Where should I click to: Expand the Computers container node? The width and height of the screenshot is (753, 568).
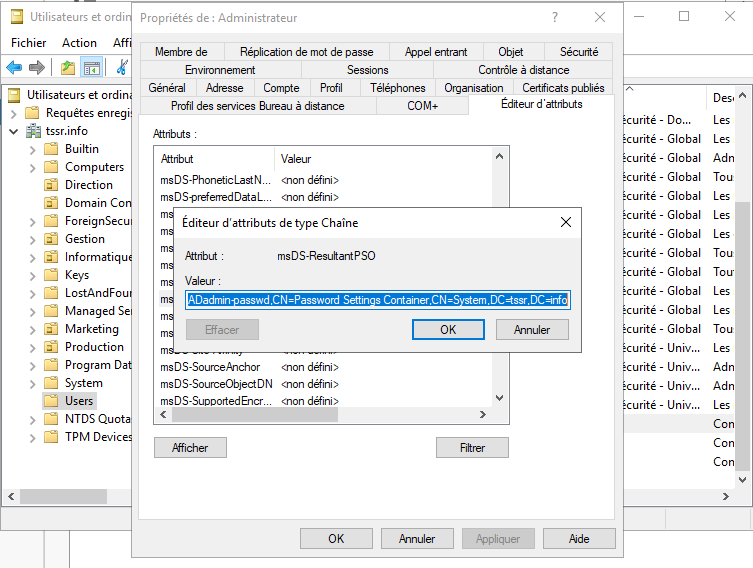33,167
